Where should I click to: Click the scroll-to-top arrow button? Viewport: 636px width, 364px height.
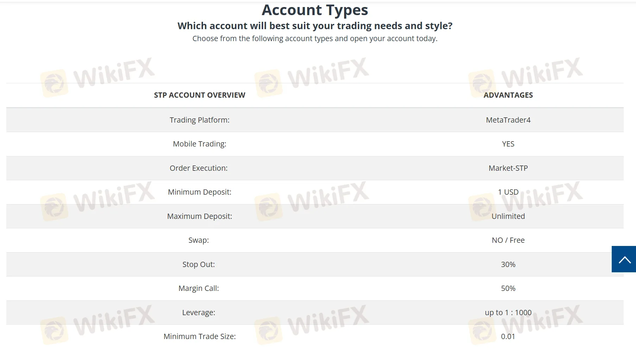point(624,259)
